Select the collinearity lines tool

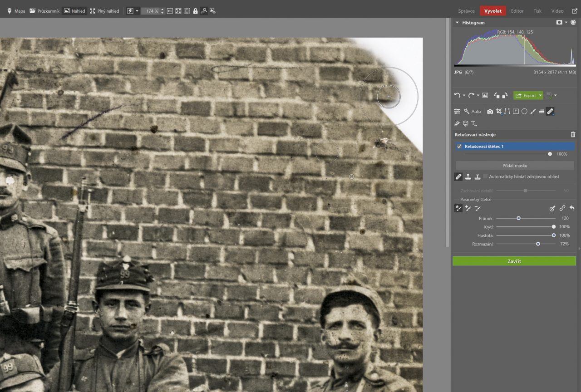[x=507, y=111]
